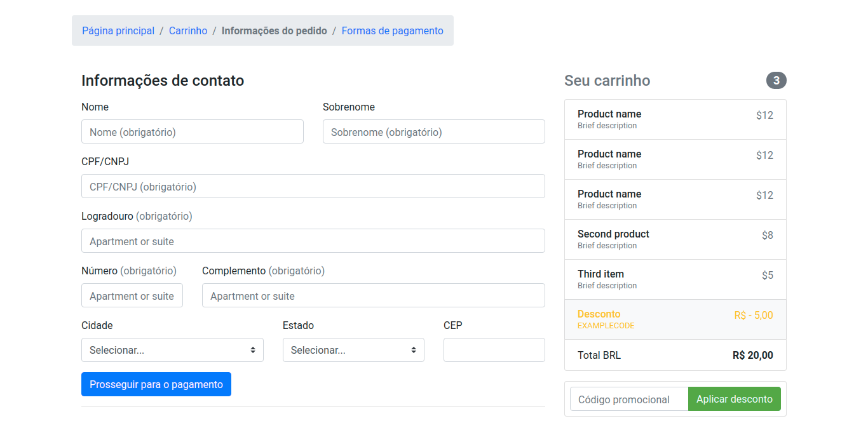
Task: Select the Second product cart item
Action: pos(675,239)
